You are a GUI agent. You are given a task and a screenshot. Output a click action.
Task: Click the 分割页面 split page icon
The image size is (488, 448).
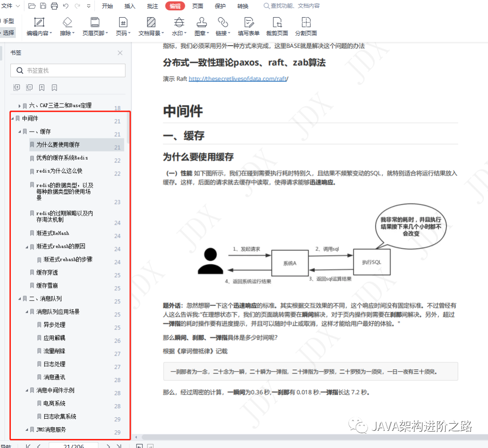(x=306, y=26)
